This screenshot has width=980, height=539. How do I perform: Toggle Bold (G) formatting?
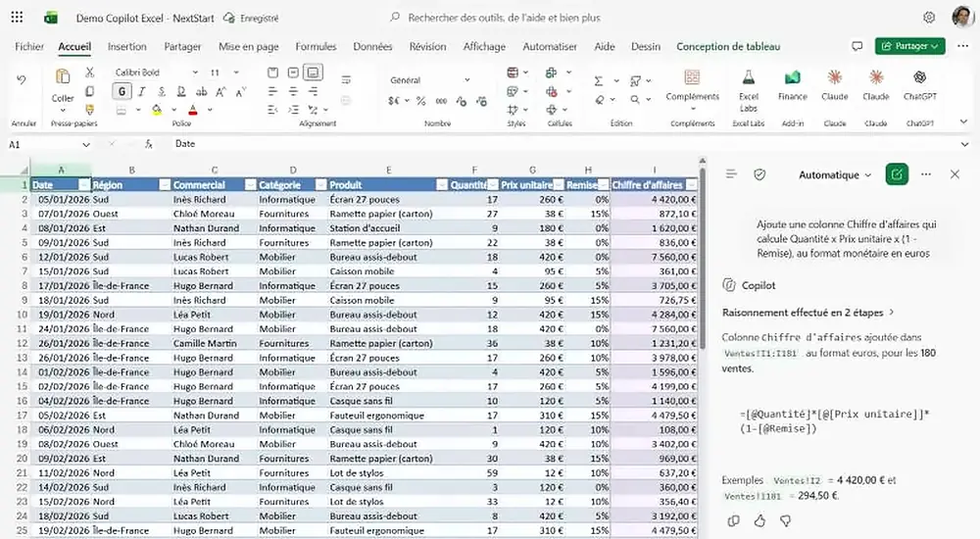[x=122, y=92]
